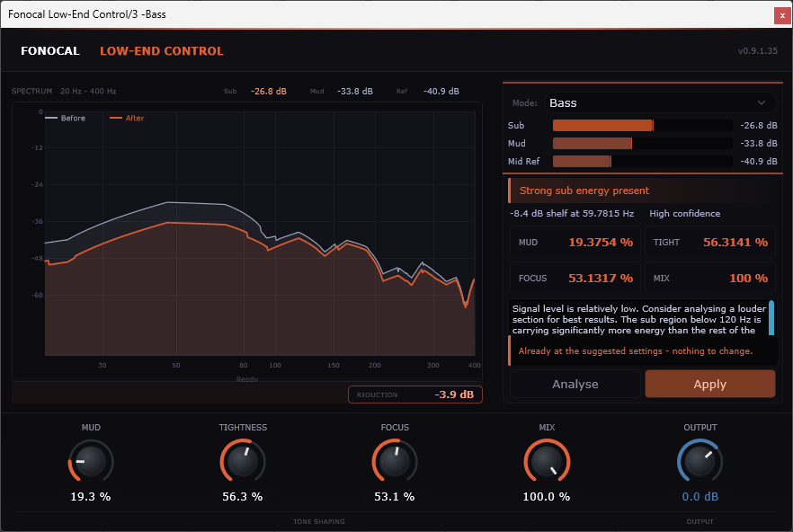Click the 100.0 % value under MIX knob
The image size is (793, 532).
click(x=547, y=497)
